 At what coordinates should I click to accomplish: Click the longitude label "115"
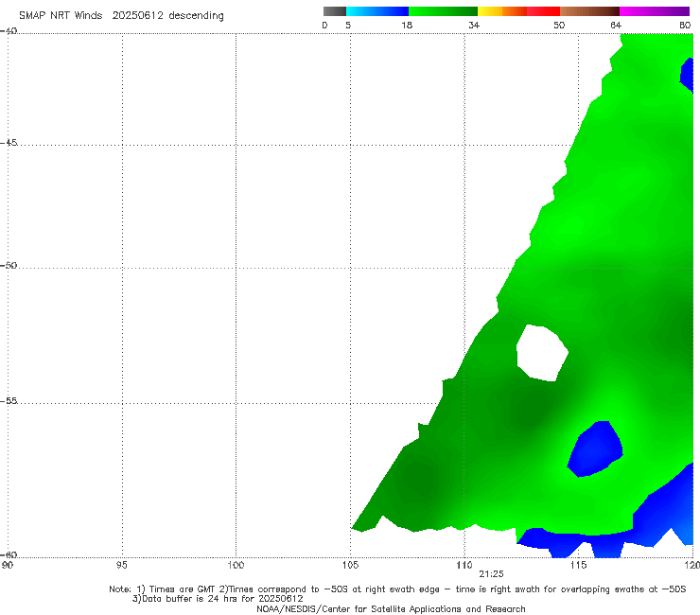point(578,565)
